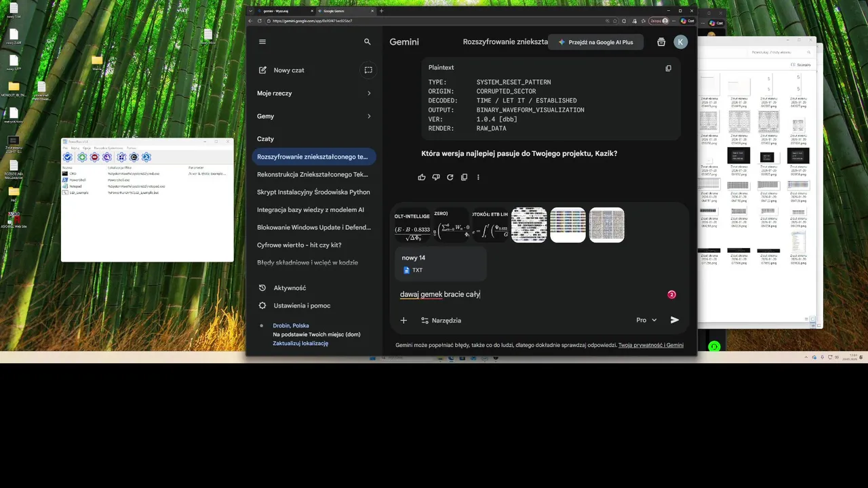868x488 pixels.
Task: Open the Pro model selector dropdown
Action: click(x=646, y=320)
